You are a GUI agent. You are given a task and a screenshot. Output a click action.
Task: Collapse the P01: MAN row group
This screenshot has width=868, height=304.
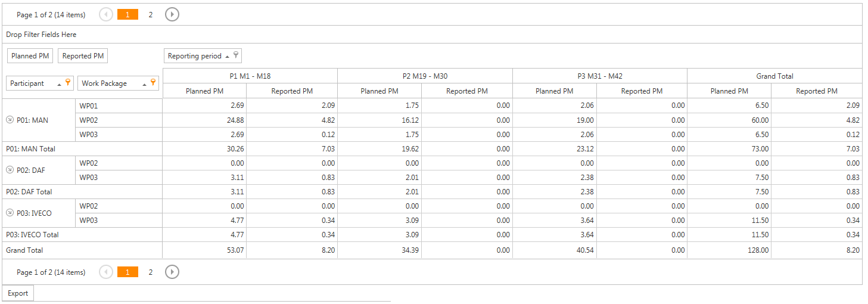click(x=10, y=120)
